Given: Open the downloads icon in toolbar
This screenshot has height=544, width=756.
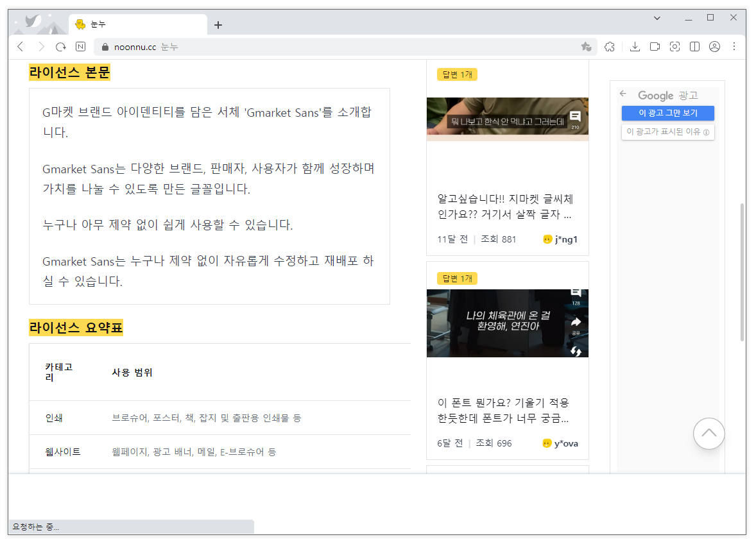Looking at the screenshot, I should (x=635, y=47).
